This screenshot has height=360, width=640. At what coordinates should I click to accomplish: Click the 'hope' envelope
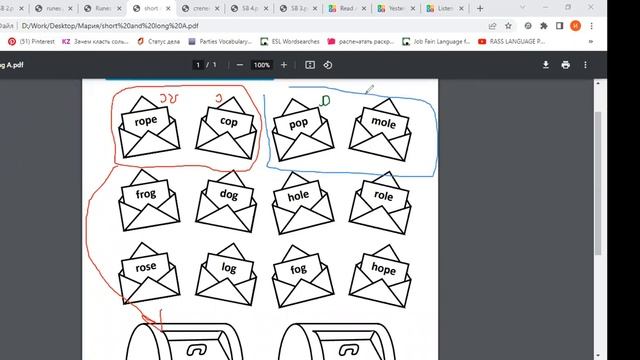380,276
